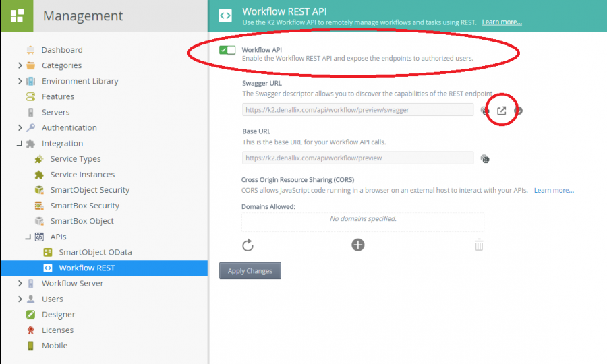Select the Workflow REST tree item
The height and width of the screenshot is (364, 607).
[x=104, y=268]
